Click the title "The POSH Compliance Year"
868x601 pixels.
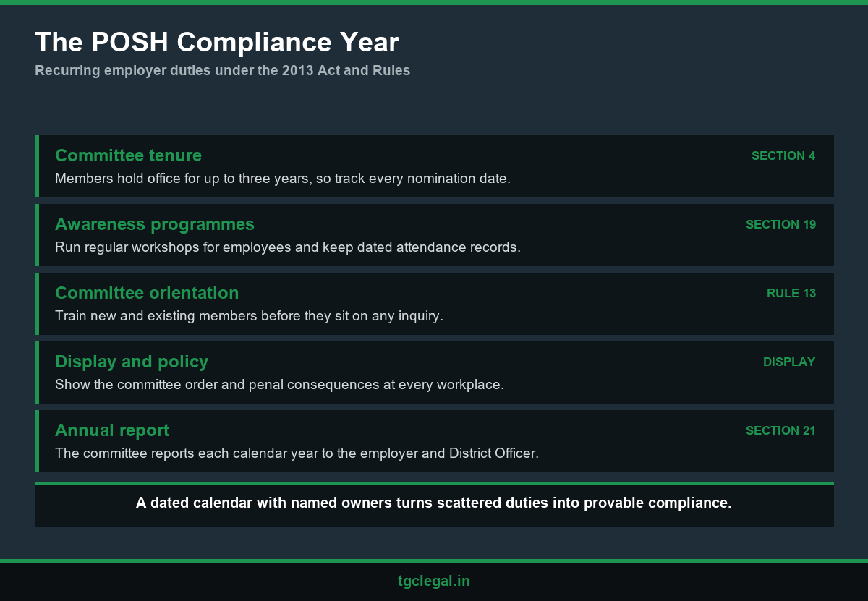click(217, 42)
